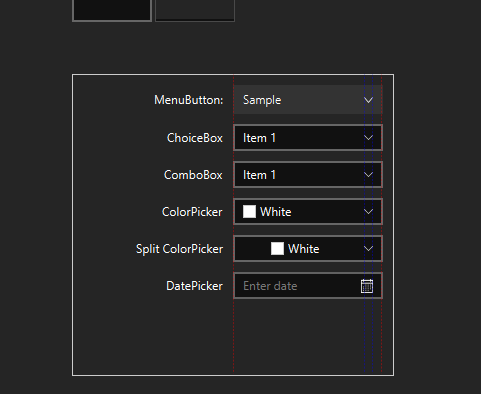Expand the ComboBox showing Item 1

pos(308,175)
